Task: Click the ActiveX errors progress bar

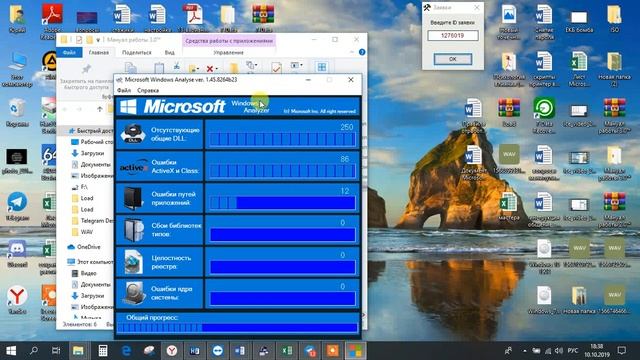Action: point(282,171)
